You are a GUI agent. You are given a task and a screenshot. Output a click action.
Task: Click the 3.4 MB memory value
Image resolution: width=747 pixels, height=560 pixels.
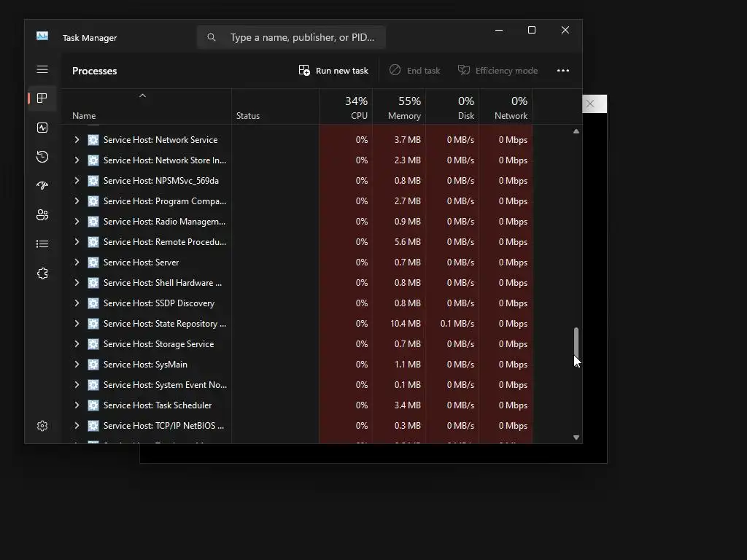407,405
